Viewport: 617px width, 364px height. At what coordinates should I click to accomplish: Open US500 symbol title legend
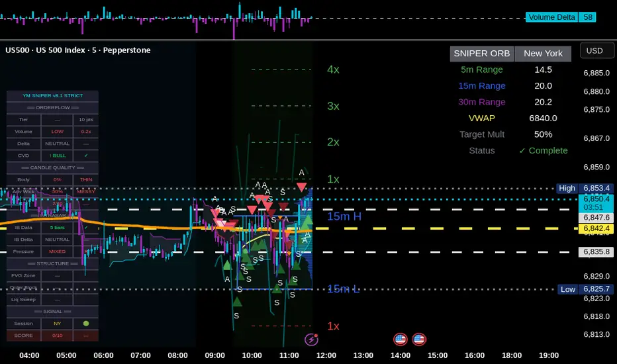tap(78, 50)
